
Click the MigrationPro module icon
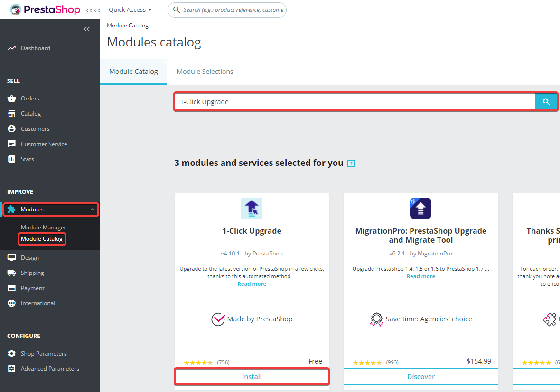420,209
